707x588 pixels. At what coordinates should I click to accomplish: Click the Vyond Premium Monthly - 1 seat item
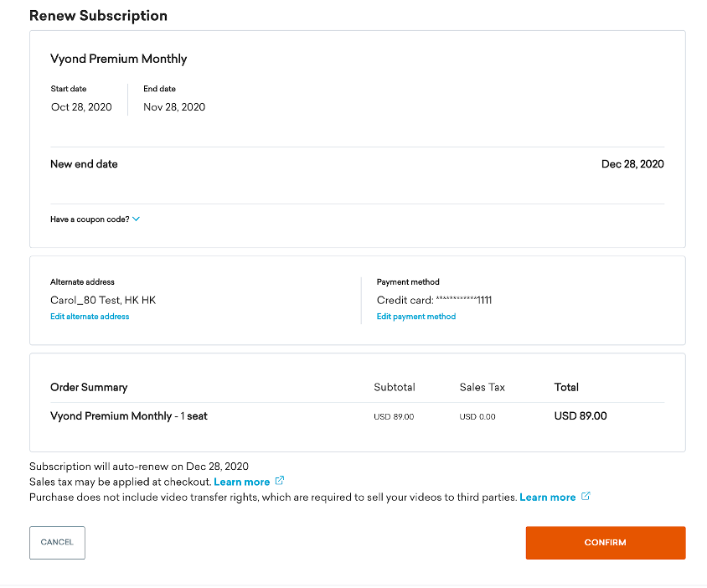[x=129, y=416]
